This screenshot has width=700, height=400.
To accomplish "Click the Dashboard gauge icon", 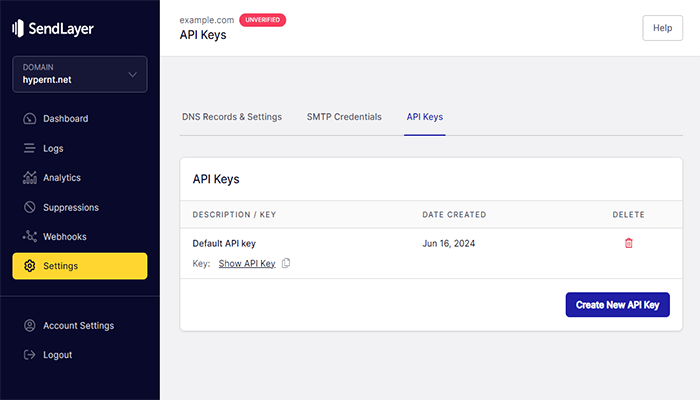I will tap(29, 119).
